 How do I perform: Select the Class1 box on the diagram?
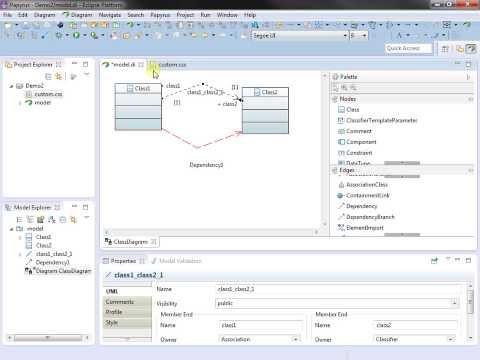point(138,107)
